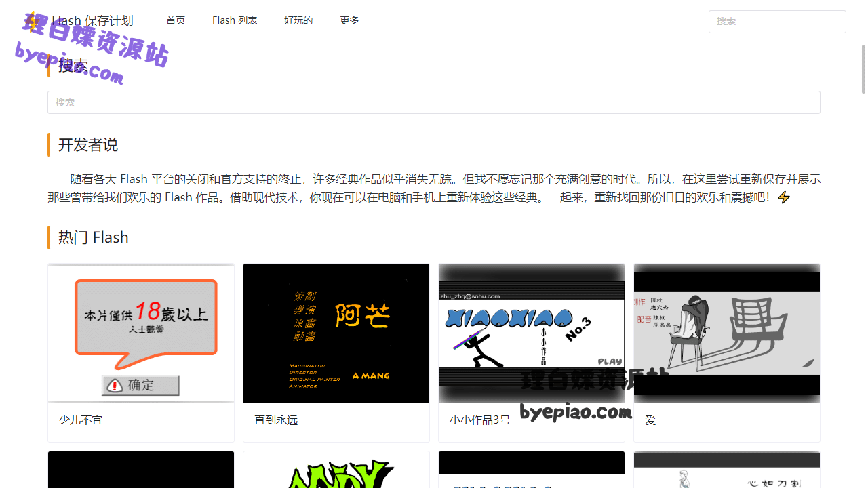Open the 爱 flash thumbnail with chair
The image size is (868, 488).
coord(727,333)
